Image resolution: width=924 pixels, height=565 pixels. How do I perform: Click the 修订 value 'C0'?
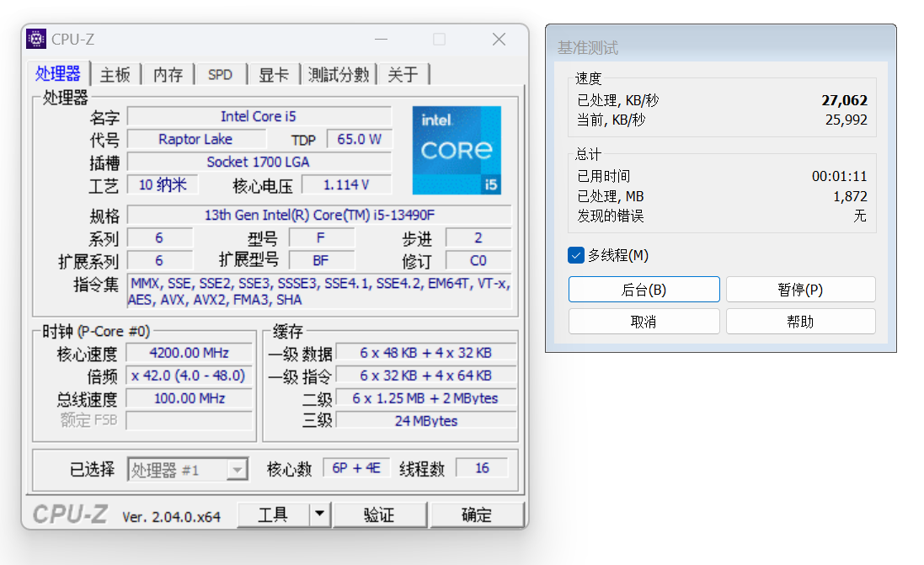coord(478,260)
